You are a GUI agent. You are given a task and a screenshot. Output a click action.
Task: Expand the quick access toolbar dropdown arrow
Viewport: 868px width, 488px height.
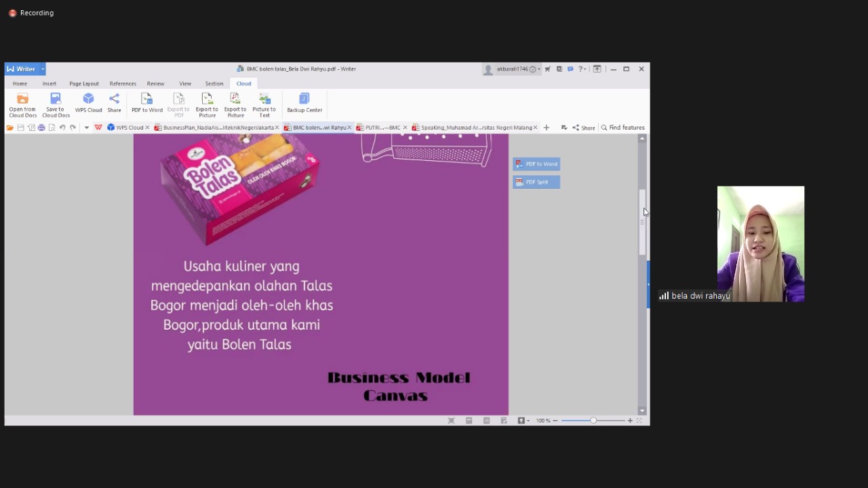click(x=86, y=128)
